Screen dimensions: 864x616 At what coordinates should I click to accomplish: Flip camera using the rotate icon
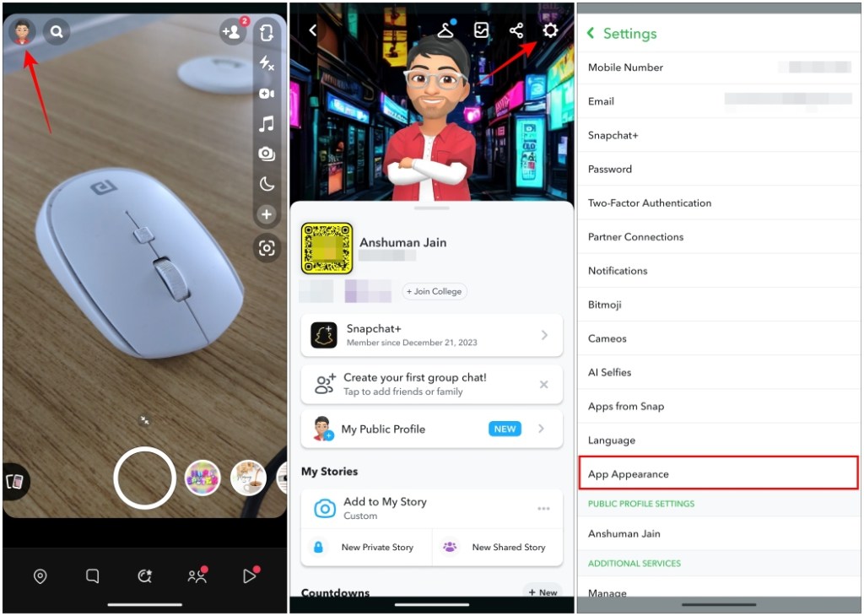coord(267,33)
